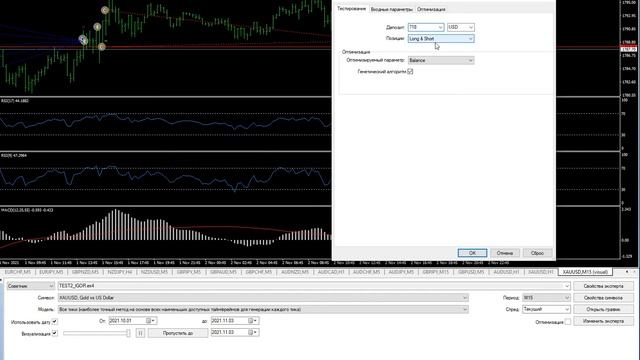Click the Пропустить до button
The width and height of the screenshot is (640, 360).
click(x=178, y=333)
